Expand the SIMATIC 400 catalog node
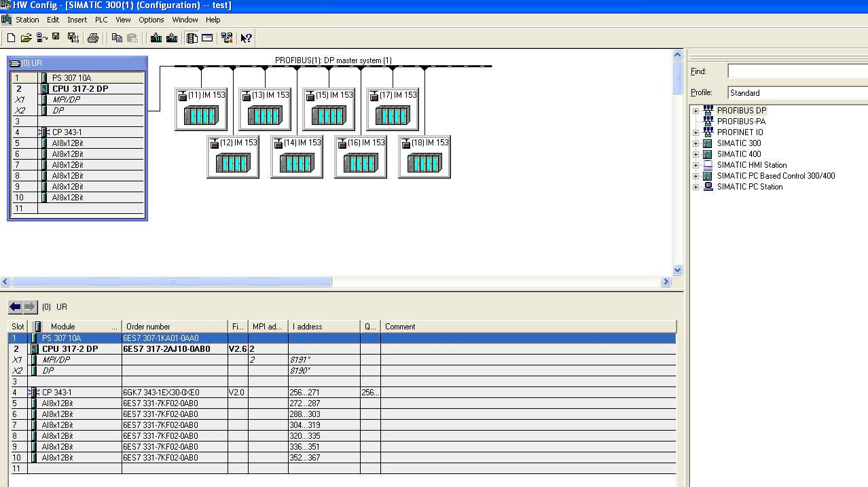The image size is (868, 487). [x=695, y=154]
